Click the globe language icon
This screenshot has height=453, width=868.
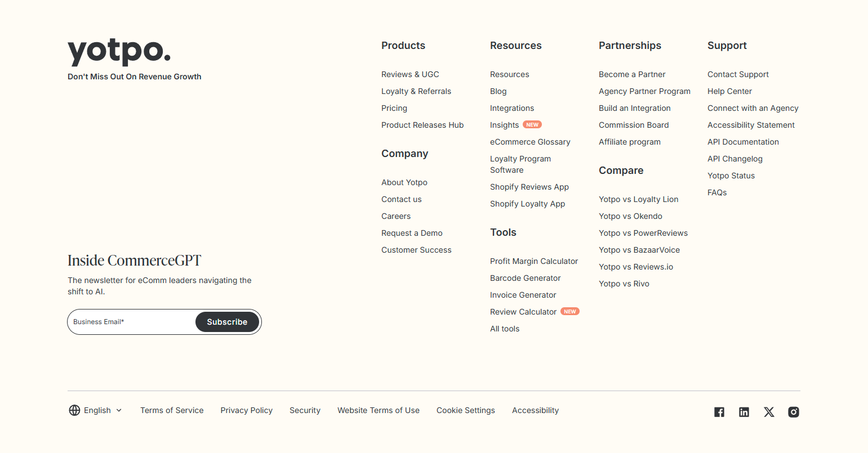74,410
